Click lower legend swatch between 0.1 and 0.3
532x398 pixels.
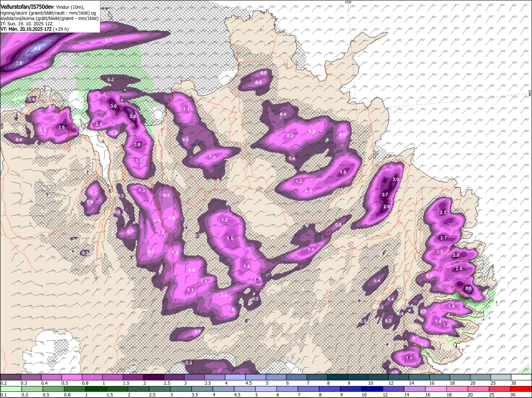click(x=11, y=389)
